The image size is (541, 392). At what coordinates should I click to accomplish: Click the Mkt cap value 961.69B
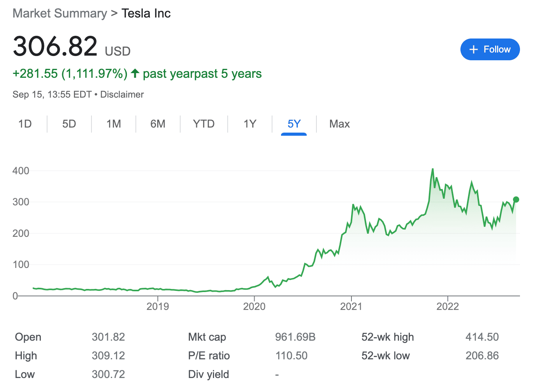[295, 337]
